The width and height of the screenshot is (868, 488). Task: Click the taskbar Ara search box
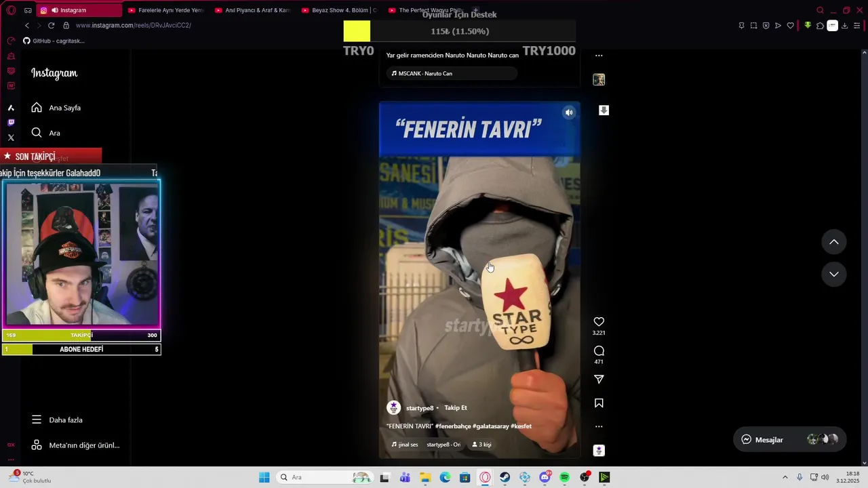(325, 477)
